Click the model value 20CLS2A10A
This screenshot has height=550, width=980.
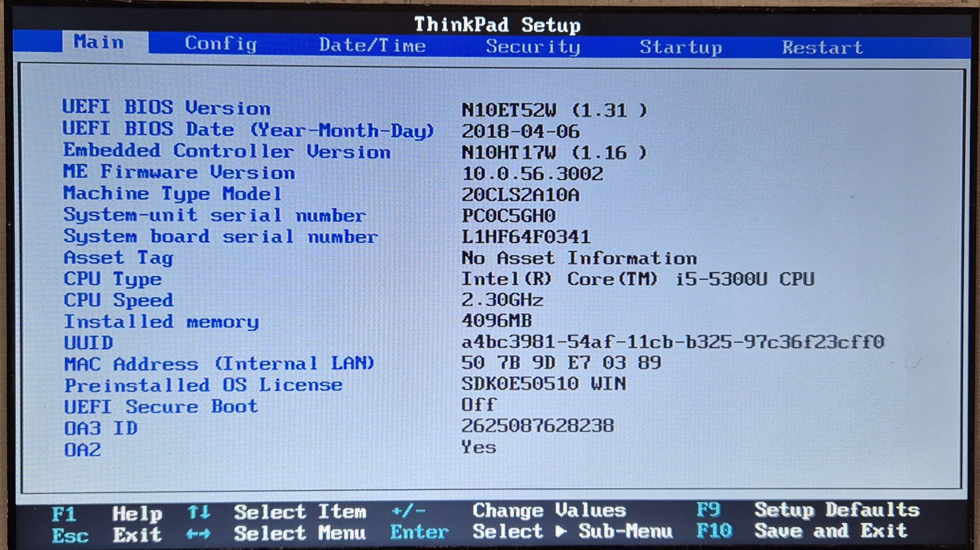pyautogui.click(x=520, y=195)
